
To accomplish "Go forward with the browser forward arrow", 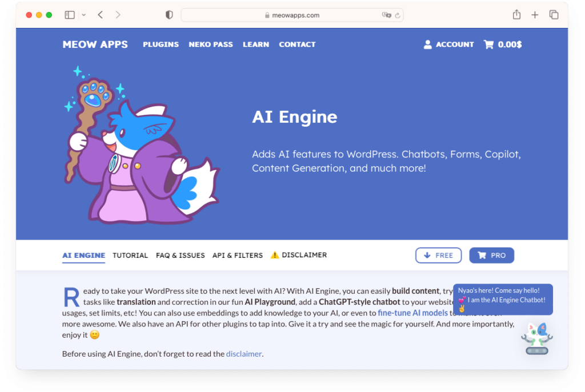I will (x=118, y=15).
